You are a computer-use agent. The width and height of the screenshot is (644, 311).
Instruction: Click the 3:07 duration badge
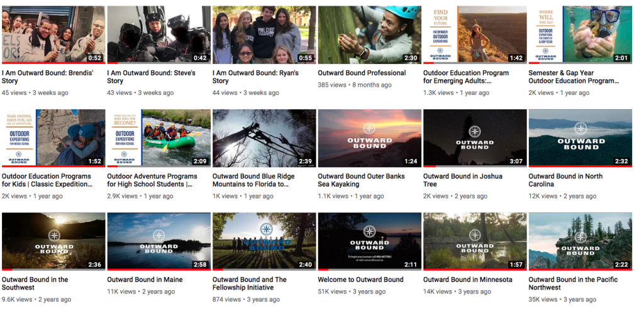point(516,161)
